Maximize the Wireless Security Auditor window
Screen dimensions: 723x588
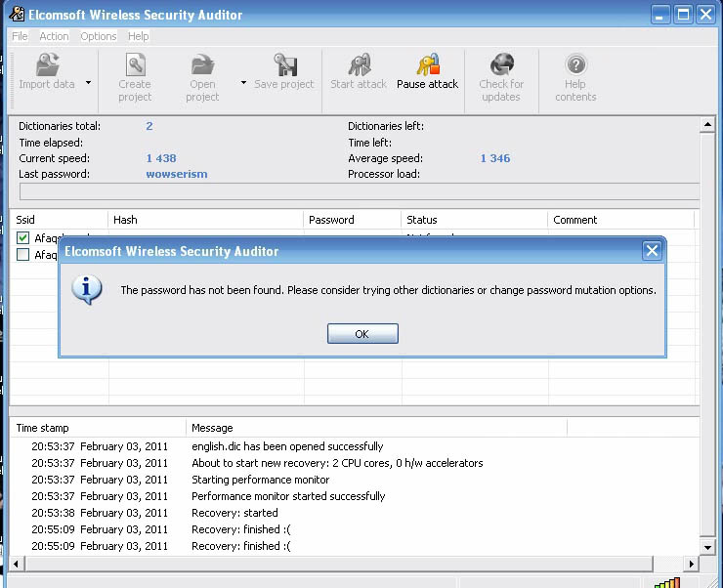coord(683,15)
